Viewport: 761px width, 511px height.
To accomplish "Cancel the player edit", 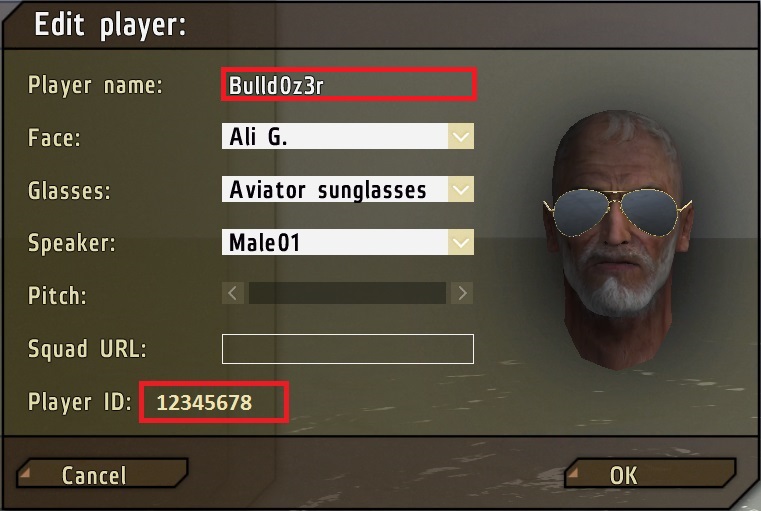I will (x=102, y=473).
